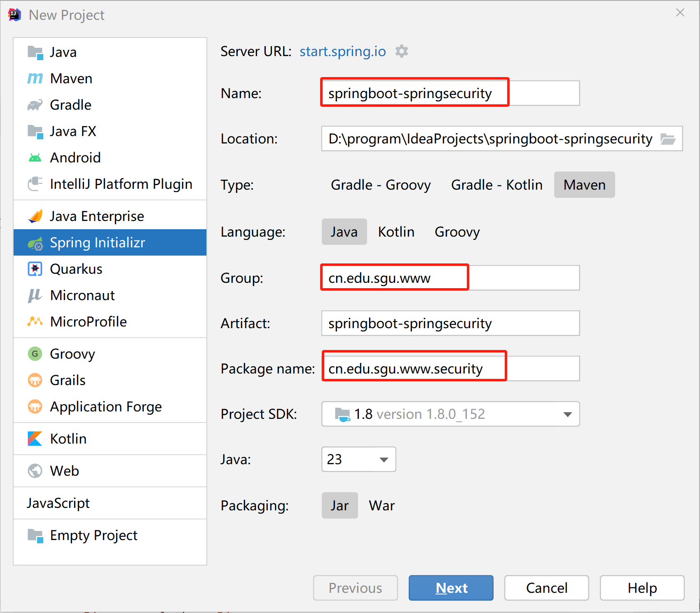Screen dimensions: 700x613
Task: Select the Gradle label in the sidebar
Action: pos(70,105)
